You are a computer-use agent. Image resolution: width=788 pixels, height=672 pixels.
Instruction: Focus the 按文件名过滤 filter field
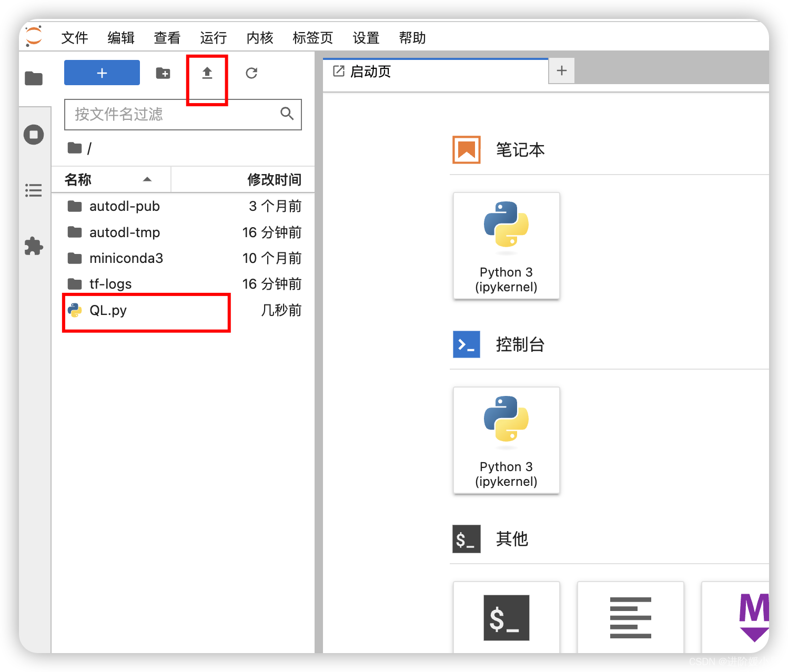click(183, 114)
